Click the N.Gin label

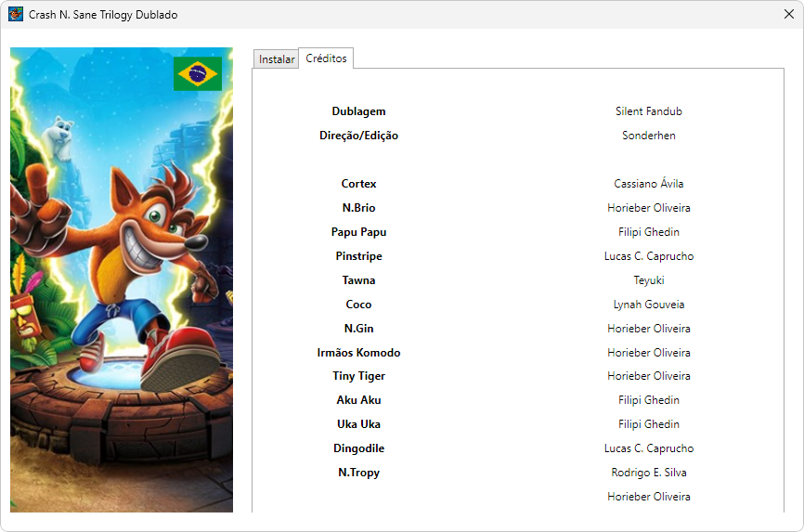point(358,329)
